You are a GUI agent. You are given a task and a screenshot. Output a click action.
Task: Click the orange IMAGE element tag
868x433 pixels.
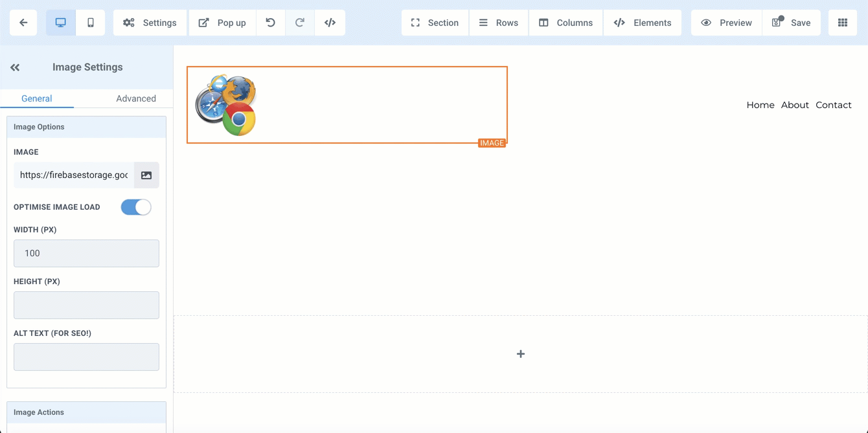[x=492, y=143]
